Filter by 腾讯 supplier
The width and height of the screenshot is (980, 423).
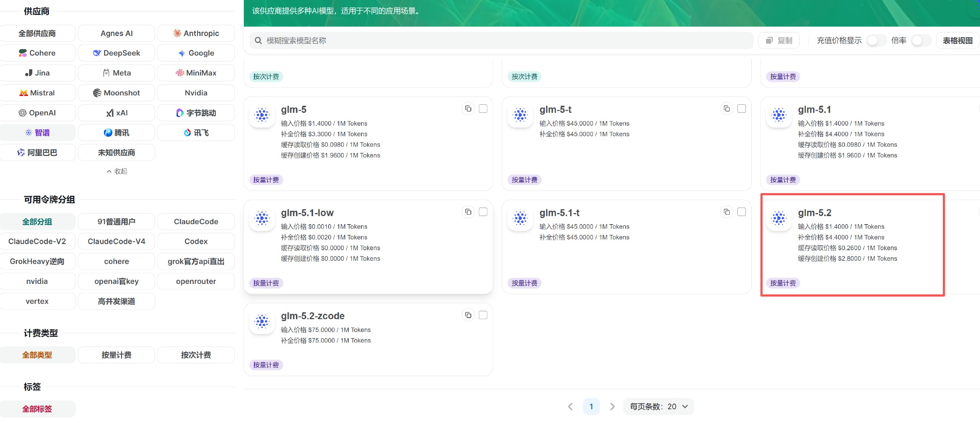116,133
